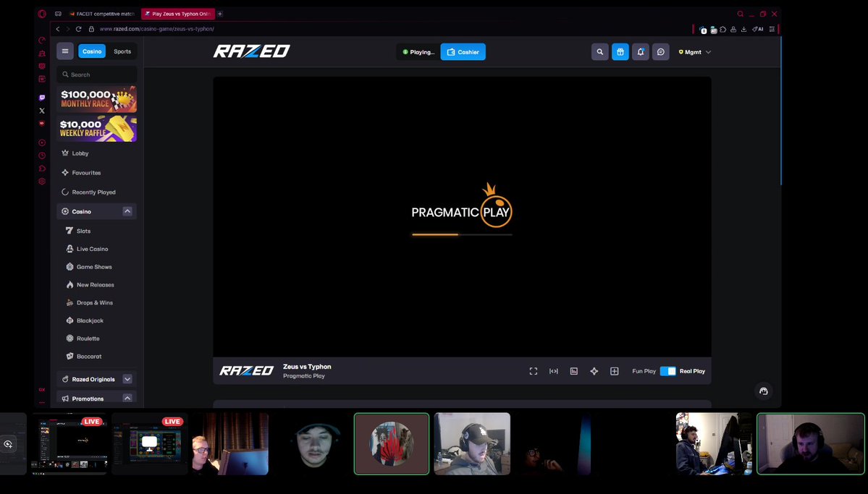Expand the Razed Originals section
The width and height of the screenshot is (868, 494).
[127, 379]
